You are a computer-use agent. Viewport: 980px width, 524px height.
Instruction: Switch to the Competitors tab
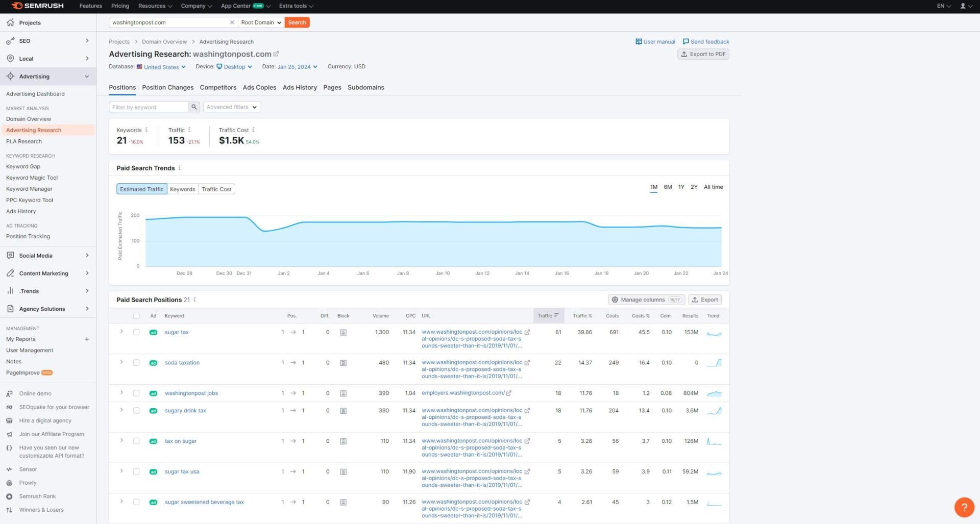point(218,87)
